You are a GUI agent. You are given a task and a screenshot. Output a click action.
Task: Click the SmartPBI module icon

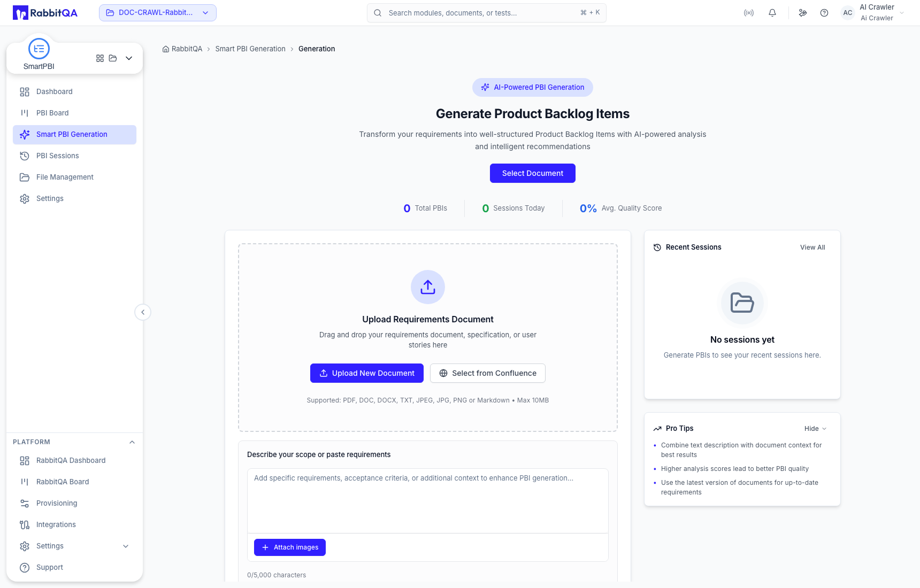(39, 49)
